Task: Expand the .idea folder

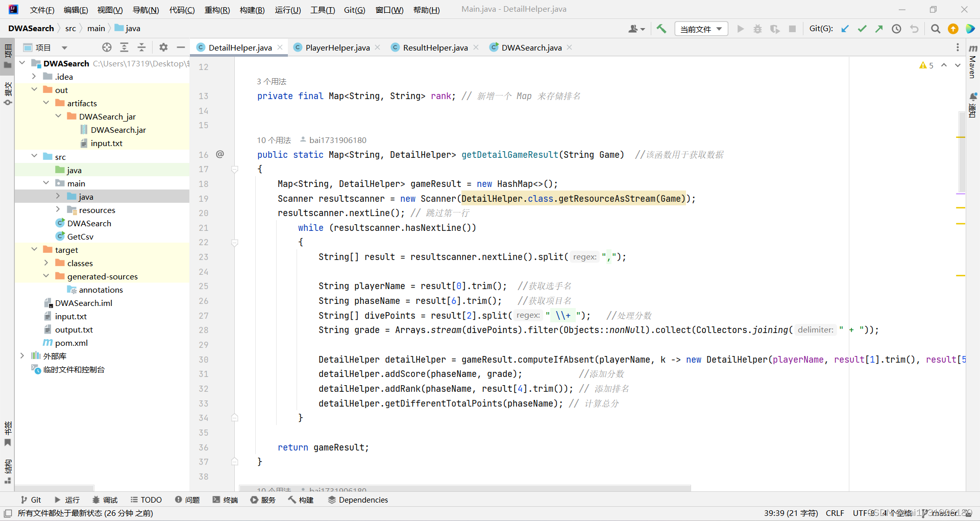Action: pyautogui.click(x=34, y=76)
